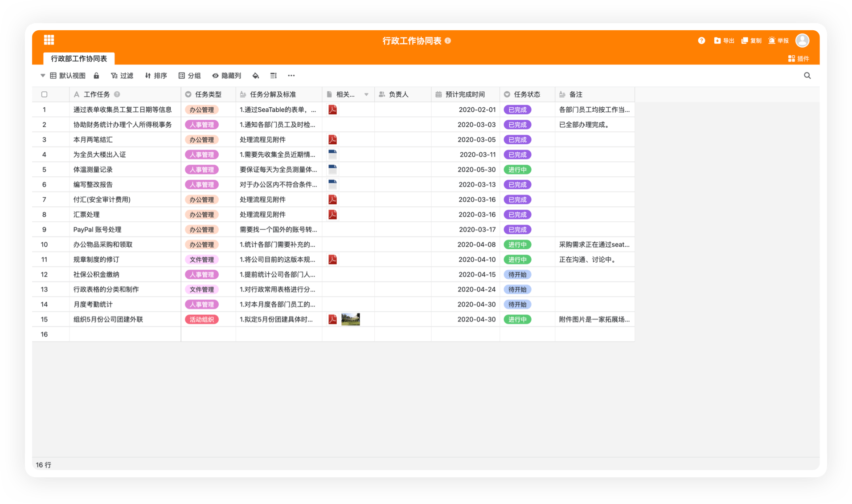Image resolution: width=852 pixels, height=504 pixels.
Task: Click the 导出 export button
Action: [x=724, y=41]
